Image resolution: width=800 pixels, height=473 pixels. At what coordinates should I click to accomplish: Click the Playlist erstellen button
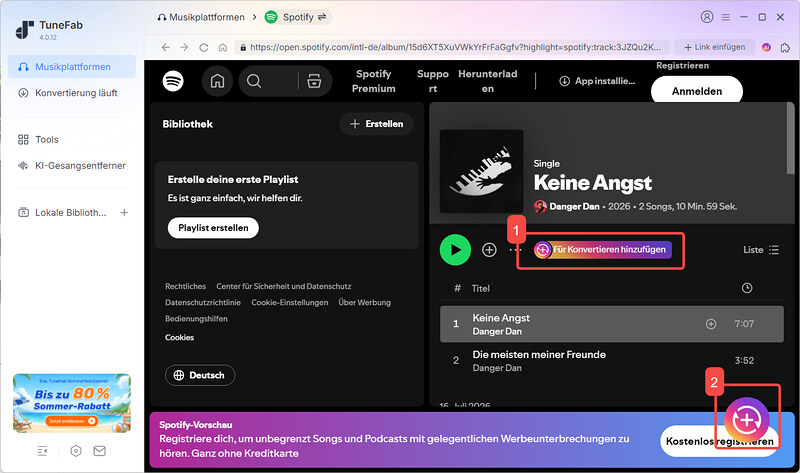213,228
